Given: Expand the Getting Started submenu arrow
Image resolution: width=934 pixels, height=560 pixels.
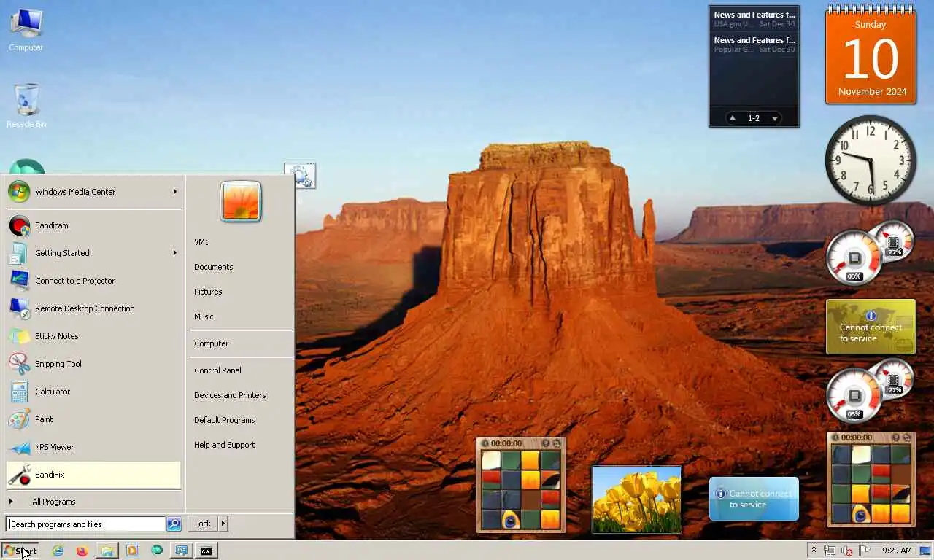Looking at the screenshot, I should pos(174,253).
